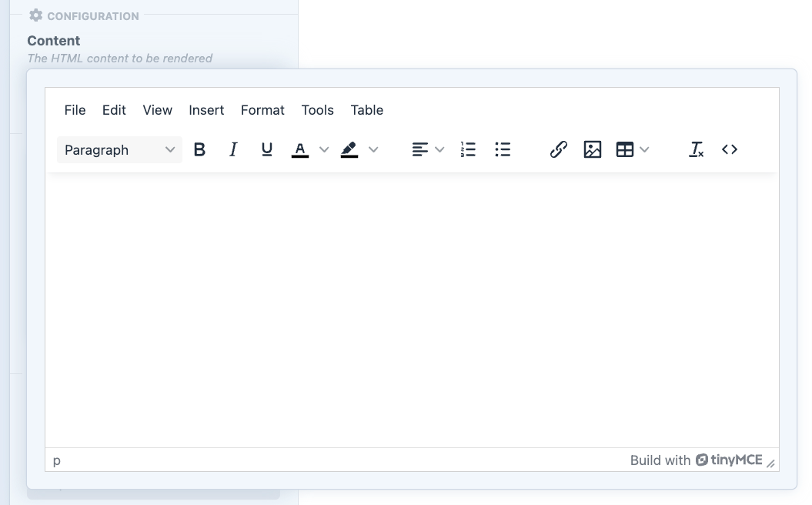
Task: Apply the black text color swatch
Action: click(x=300, y=150)
